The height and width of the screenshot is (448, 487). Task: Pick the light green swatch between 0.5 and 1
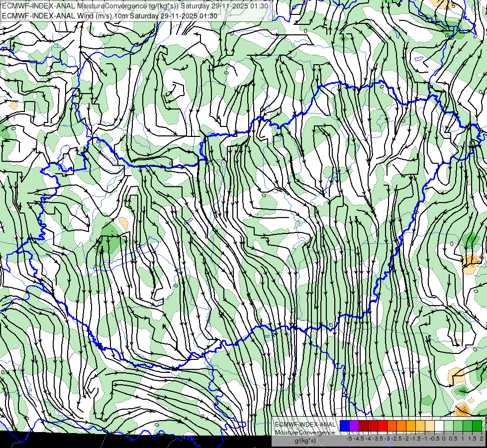459,426
